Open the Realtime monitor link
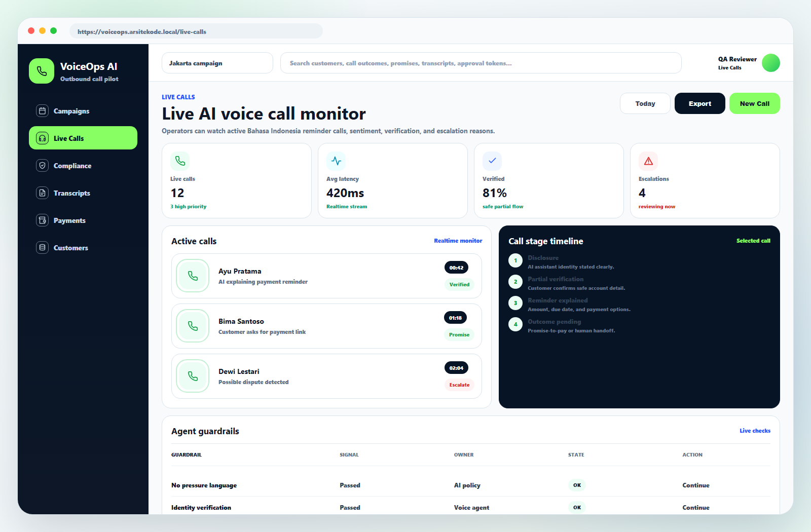This screenshot has height=532, width=811. click(x=458, y=241)
